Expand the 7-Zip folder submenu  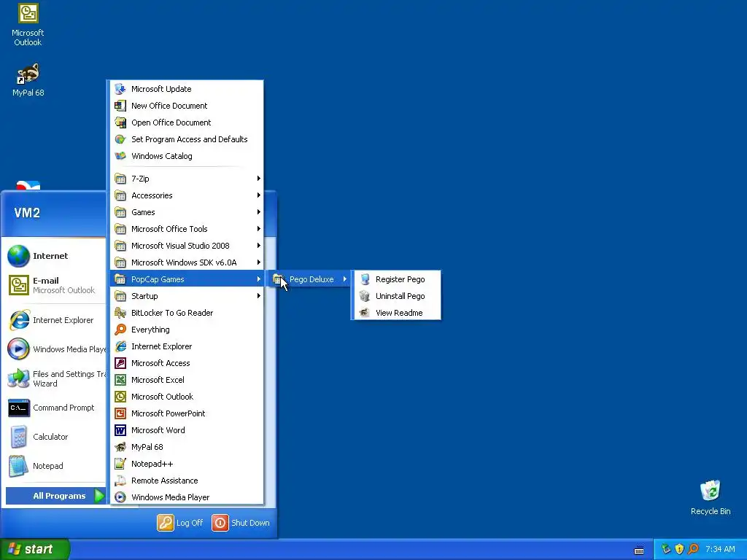pyautogui.click(x=187, y=179)
